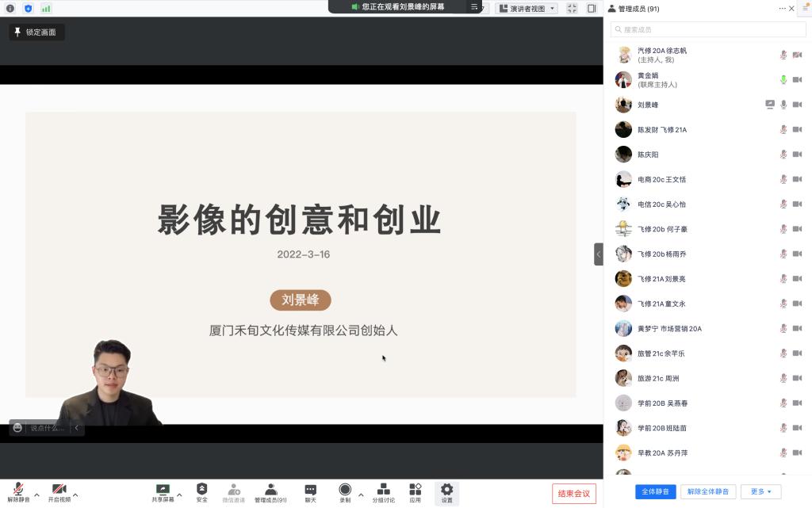Open the 演讲者视图 view dropdown

[x=527, y=8]
